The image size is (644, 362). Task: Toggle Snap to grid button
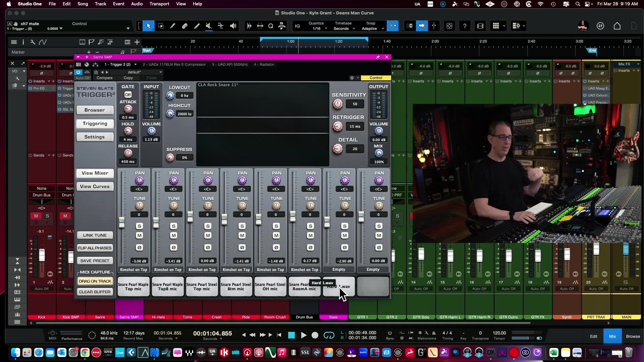[393, 26]
